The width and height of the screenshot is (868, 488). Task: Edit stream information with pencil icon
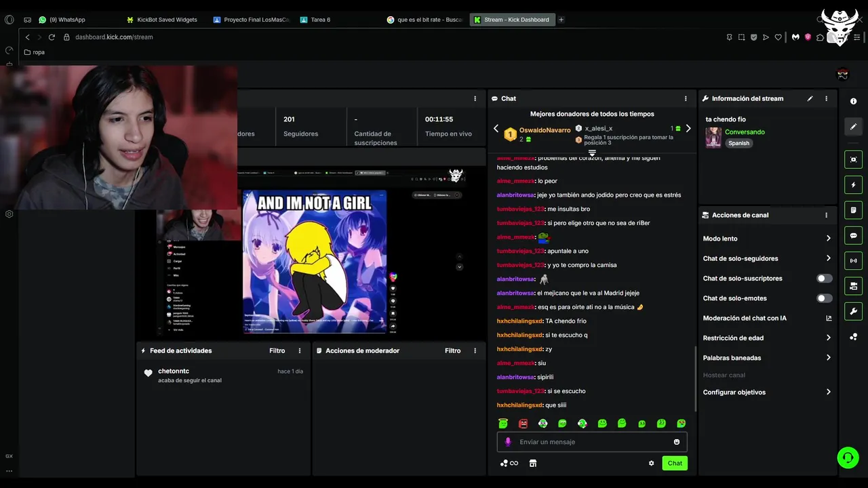810,98
